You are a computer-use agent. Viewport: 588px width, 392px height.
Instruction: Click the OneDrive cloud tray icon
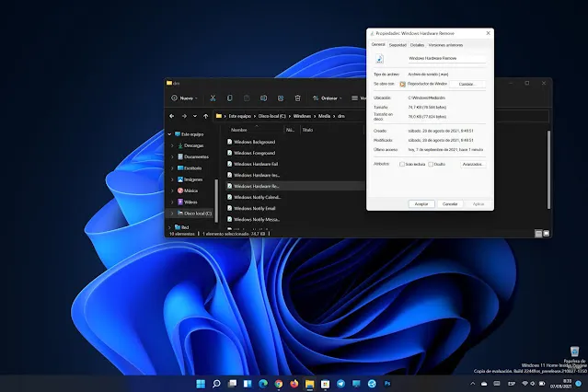(484, 384)
